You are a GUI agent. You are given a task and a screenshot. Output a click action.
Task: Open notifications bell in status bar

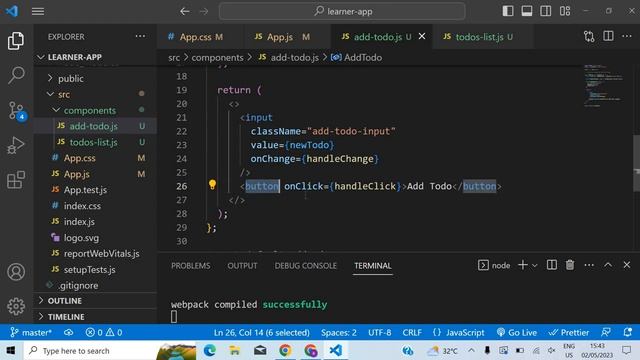tap(628, 333)
